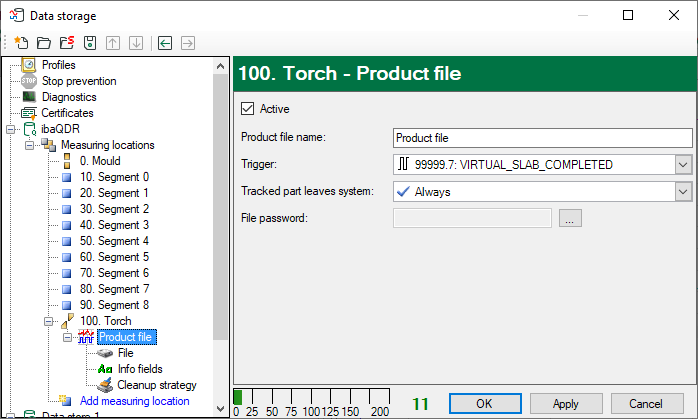Select 20. Segment 1 tree item
Image resolution: width=698 pixels, height=419 pixels.
tap(114, 193)
